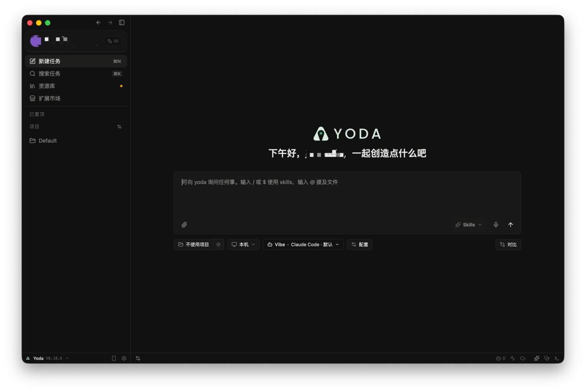Open the activity pulse icon in status bar
Screen dimensions: 586x392
513,359
